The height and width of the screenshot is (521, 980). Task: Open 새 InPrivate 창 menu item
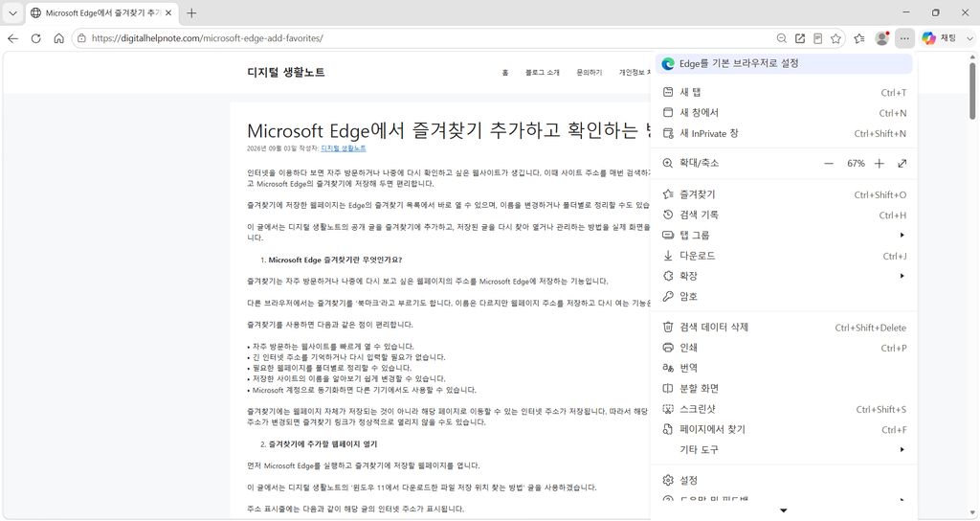784,133
